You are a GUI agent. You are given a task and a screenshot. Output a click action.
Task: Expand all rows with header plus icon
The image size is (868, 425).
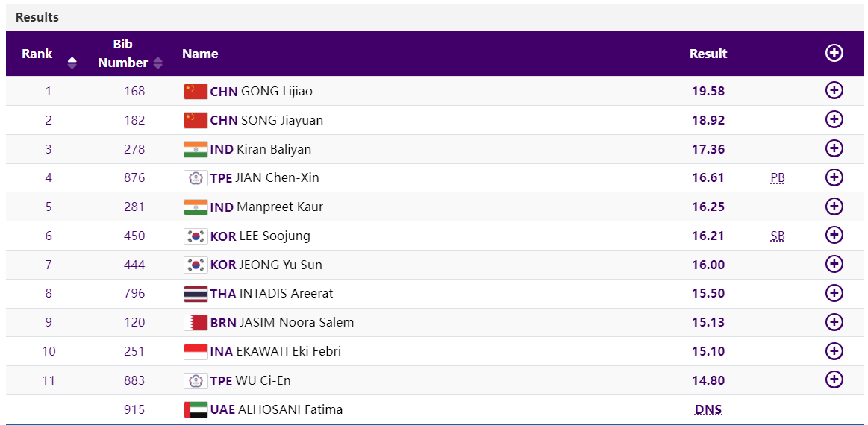point(834,53)
